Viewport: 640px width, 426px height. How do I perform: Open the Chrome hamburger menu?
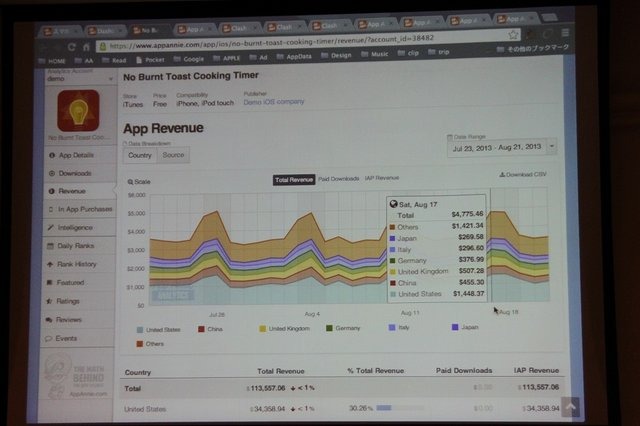tap(565, 33)
